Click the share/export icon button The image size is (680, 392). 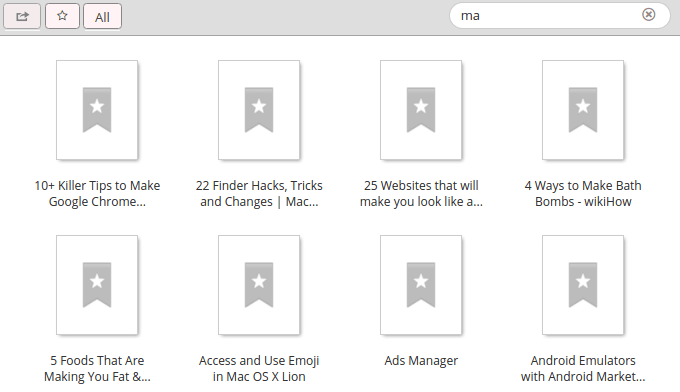22,16
